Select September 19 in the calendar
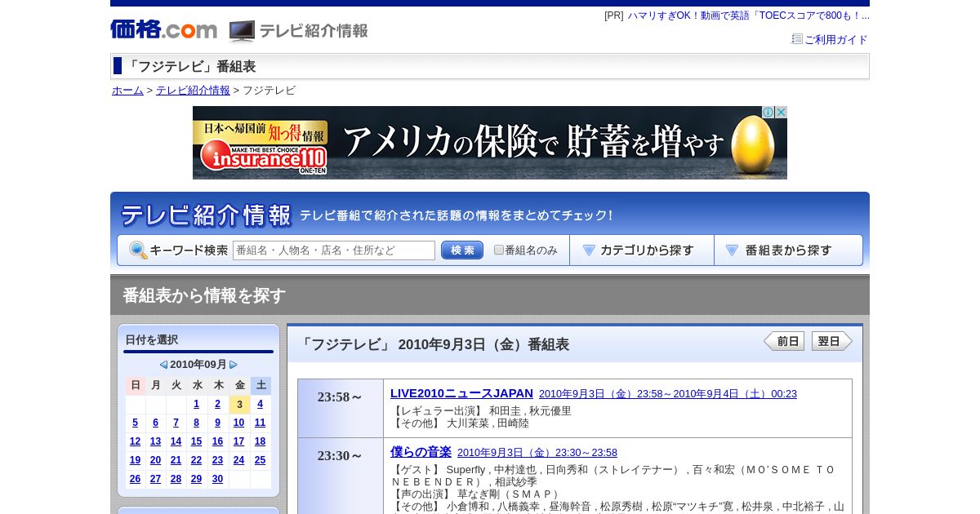 tap(136, 460)
